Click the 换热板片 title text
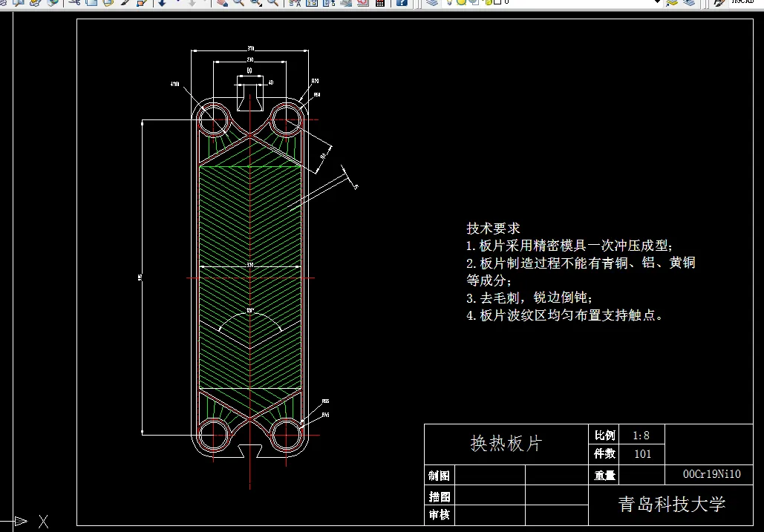This screenshot has height=532, width=764. [506, 444]
